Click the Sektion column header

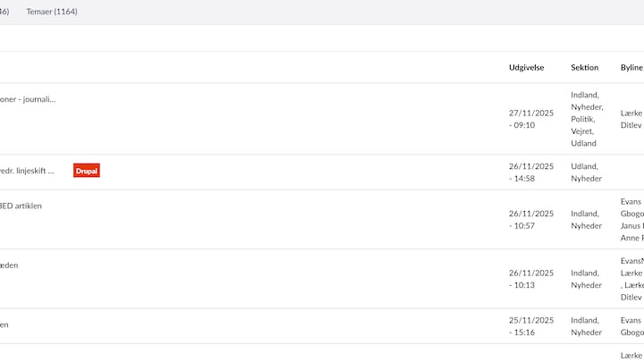(x=584, y=68)
